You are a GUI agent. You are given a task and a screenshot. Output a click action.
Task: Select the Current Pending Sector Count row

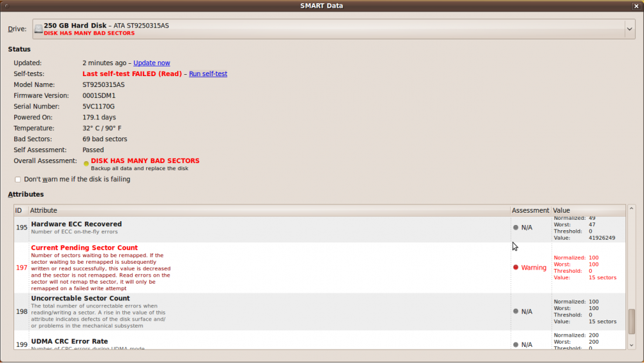click(320, 268)
